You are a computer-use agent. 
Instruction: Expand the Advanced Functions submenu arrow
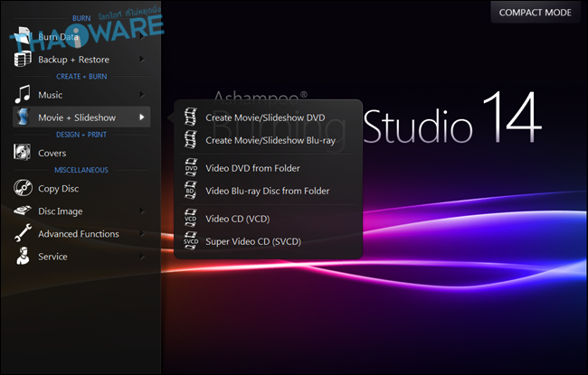[142, 234]
